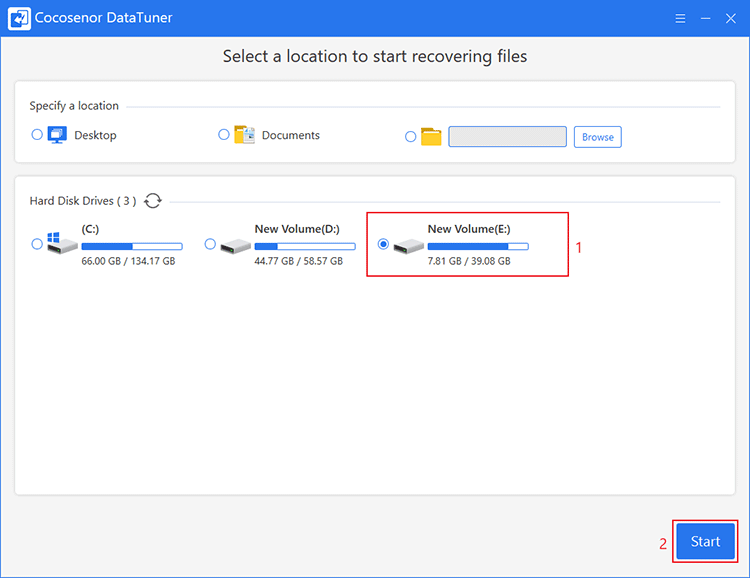
Task: Select the Documents radio button
Action: pyautogui.click(x=223, y=134)
